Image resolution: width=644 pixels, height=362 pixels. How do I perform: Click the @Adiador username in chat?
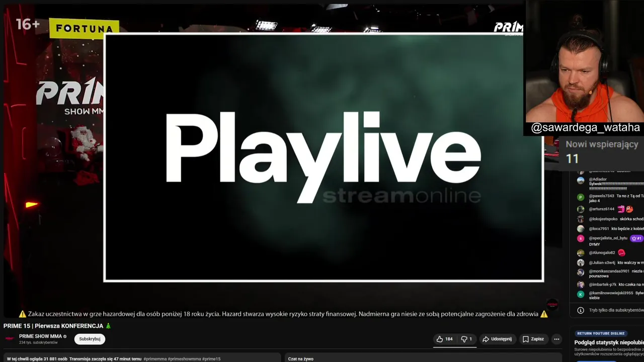pyautogui.click(x=598, y=179)
